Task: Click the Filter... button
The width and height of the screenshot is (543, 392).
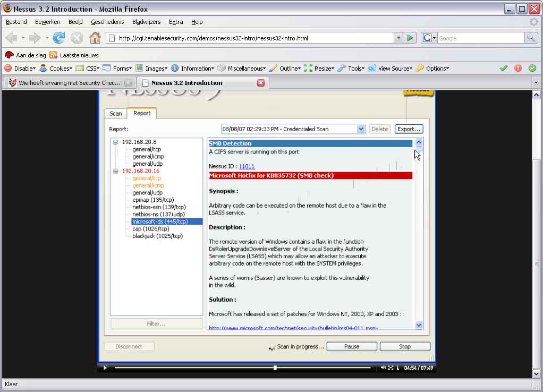Action: 156,324
